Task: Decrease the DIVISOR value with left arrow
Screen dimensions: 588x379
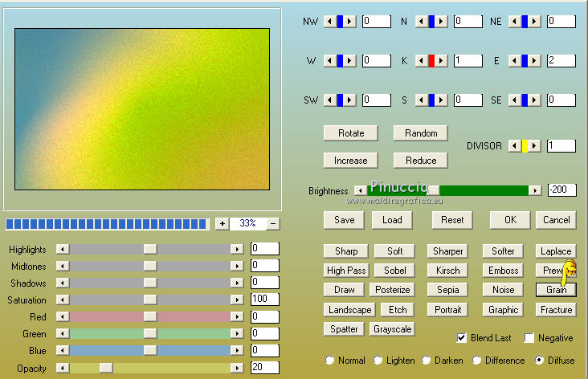Action: (515, 146)
